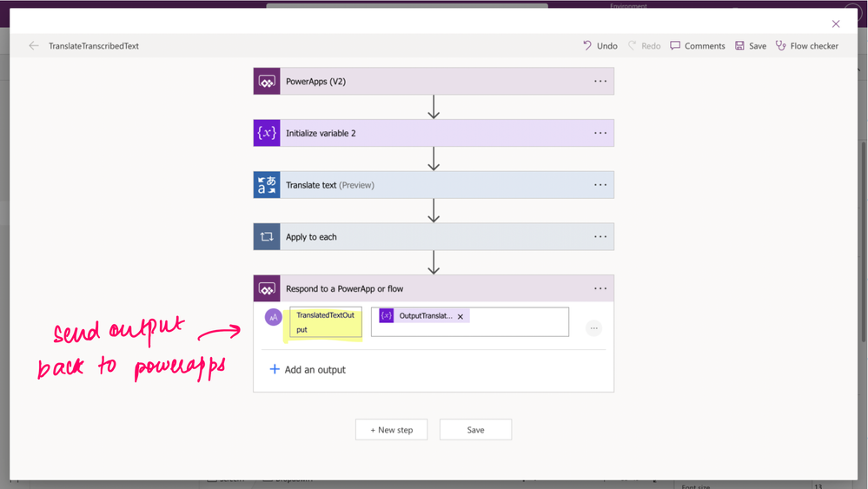Open the Comments panel

[698, 46]
